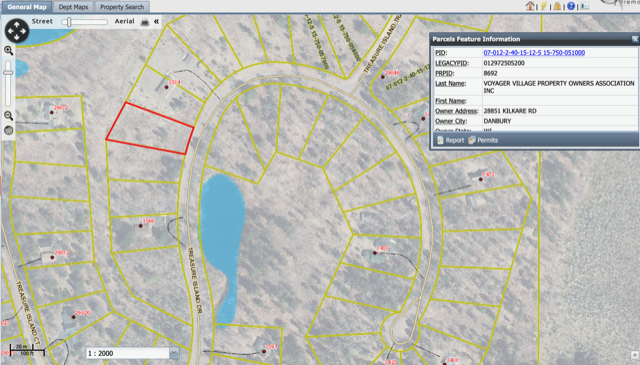
Task: Open the Property Search tab
Action: (122, 7)
